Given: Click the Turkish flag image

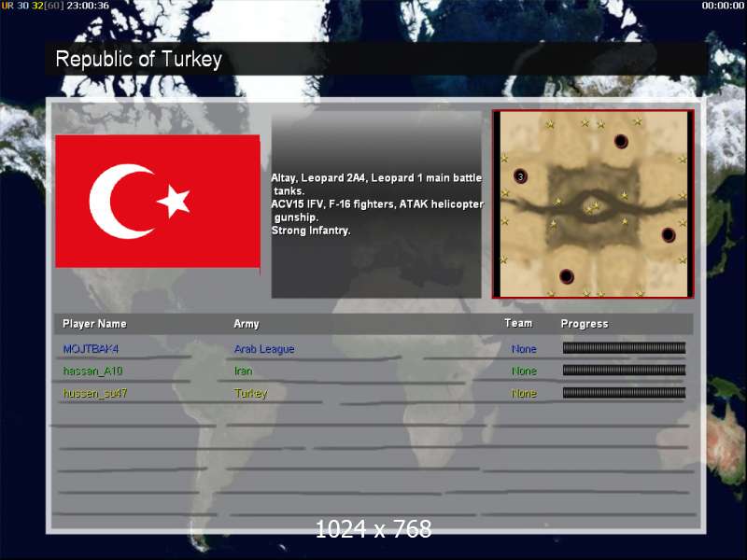Looking at the screenshot, I should (158, 202).
